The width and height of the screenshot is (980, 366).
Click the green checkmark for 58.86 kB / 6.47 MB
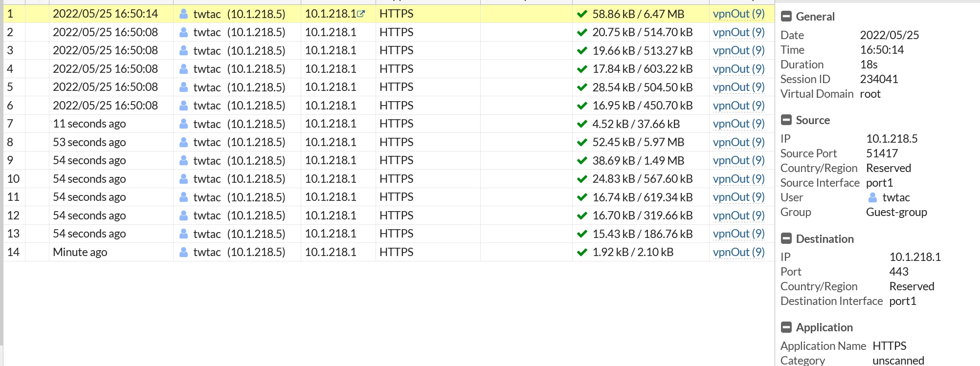582,14
